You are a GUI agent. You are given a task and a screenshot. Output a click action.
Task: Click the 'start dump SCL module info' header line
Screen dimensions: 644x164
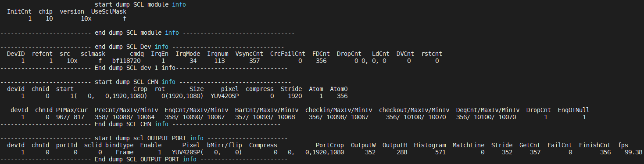(x=151, y=4)
